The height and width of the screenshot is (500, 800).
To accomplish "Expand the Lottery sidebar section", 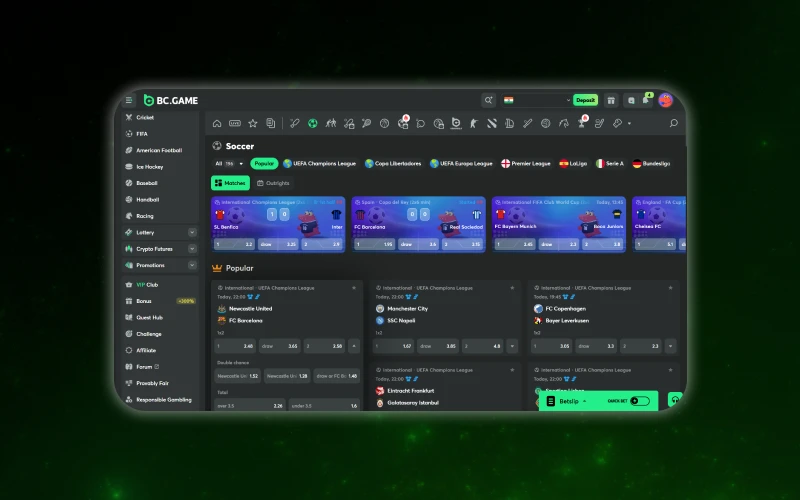I will click(192, 232).
